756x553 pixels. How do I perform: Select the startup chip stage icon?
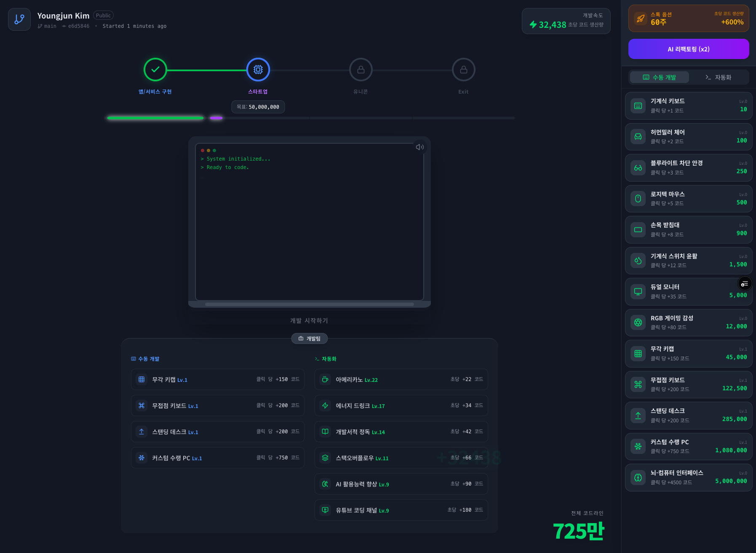click(x=258, y=70)
